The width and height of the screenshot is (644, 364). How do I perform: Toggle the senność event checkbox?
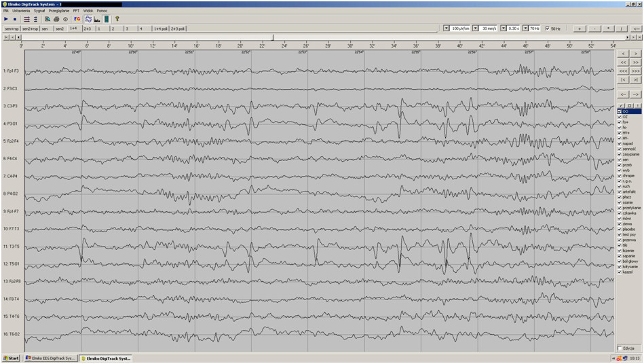coord(620,149)
